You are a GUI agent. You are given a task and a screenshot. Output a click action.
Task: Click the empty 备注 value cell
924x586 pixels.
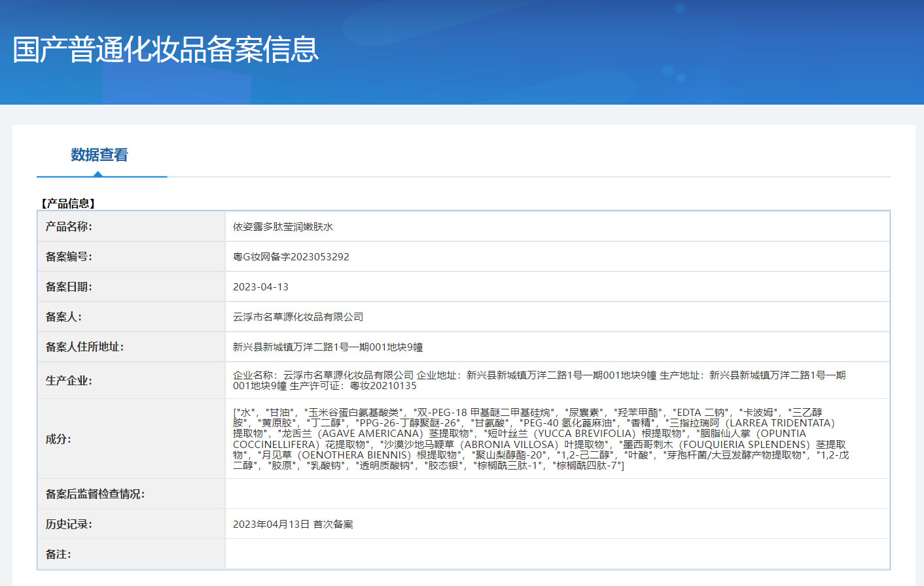(x=557, y=554)
